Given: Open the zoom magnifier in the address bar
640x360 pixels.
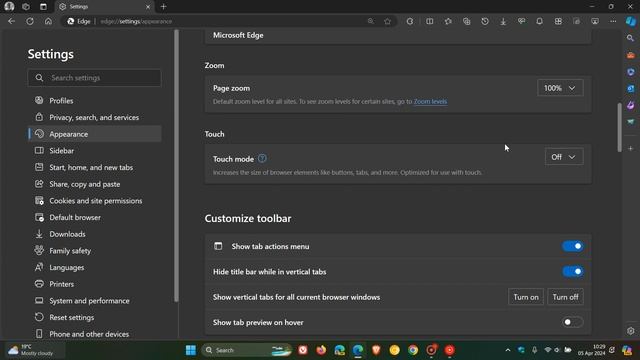Looking at the screenshot, I should (x=371, y=21).
